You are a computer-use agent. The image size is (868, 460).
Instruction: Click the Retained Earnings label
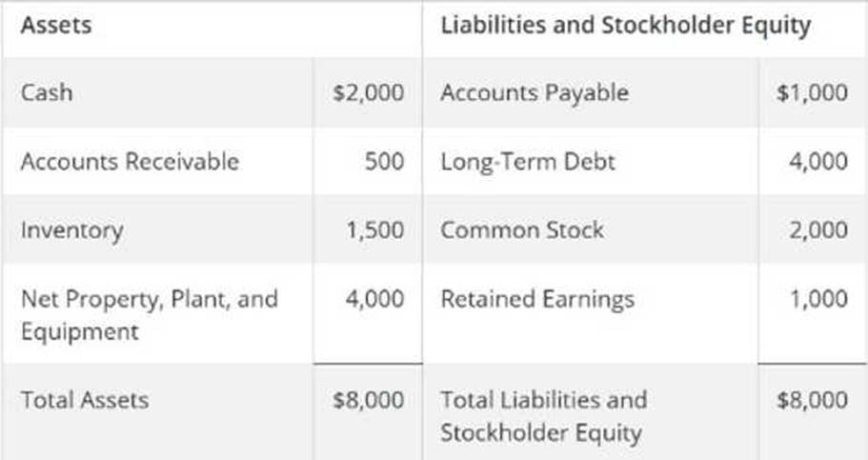coord(537,299)
